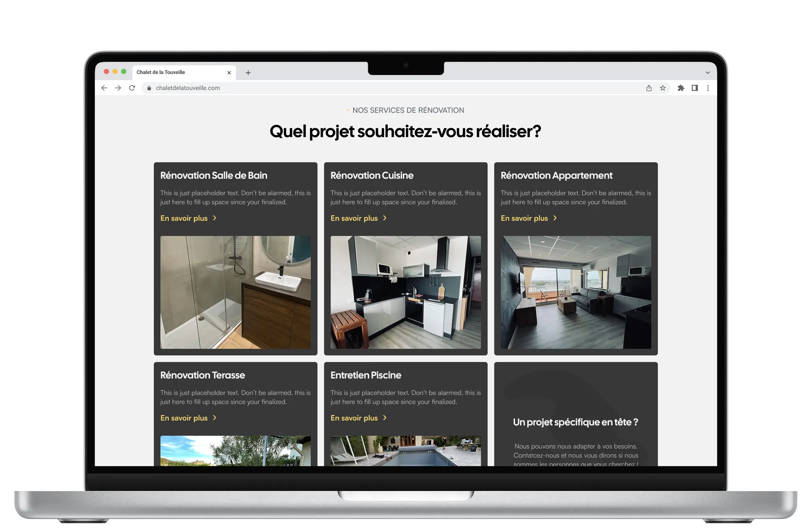Click the Un projet spécifique en tête ? heading
The width and height of the screenshot is (812, 528).
[576, 422]
